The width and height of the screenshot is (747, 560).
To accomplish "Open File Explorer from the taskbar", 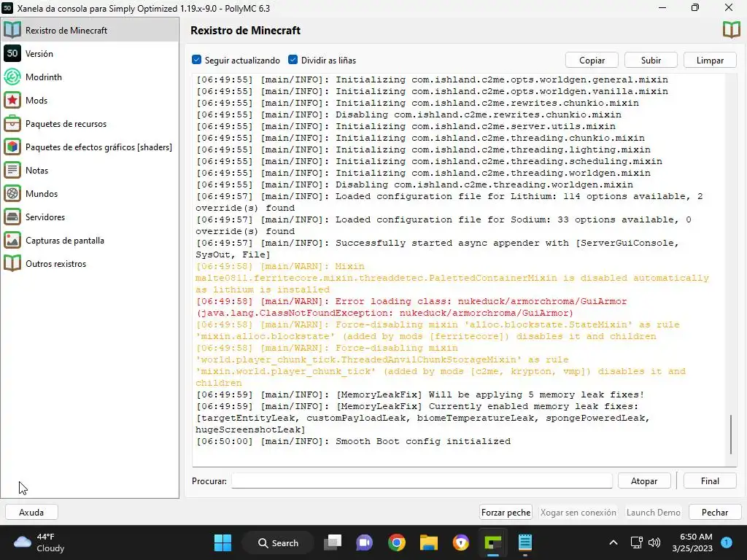I will click(x=428, y=542).
